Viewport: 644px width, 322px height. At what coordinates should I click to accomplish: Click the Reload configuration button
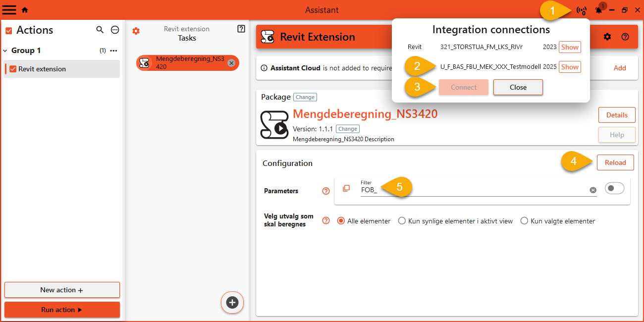click(x=615, y=162)
